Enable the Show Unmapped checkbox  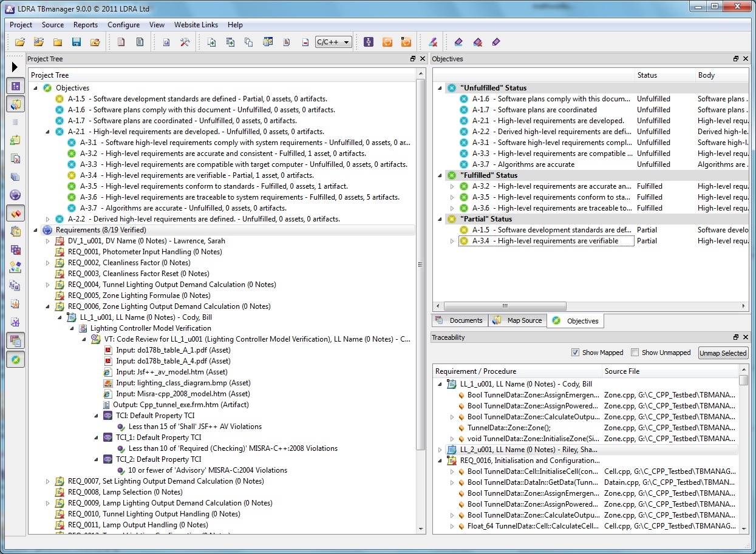635,353
